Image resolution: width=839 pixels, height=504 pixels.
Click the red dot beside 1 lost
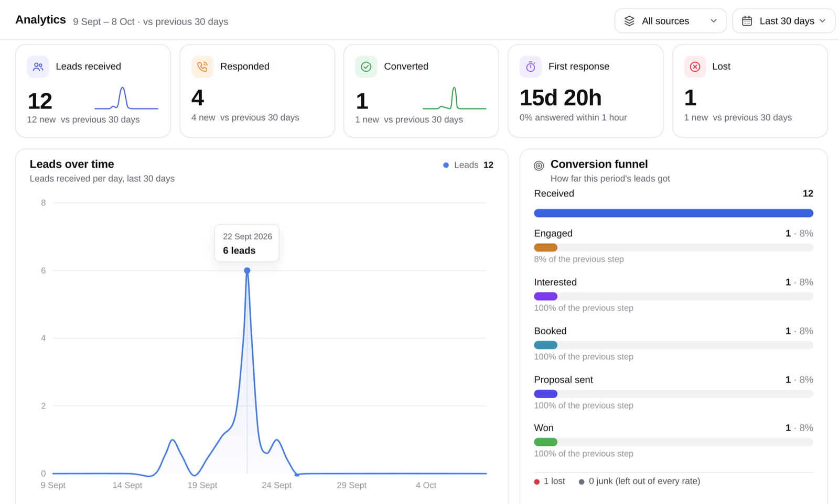click(x=536, y=481)
